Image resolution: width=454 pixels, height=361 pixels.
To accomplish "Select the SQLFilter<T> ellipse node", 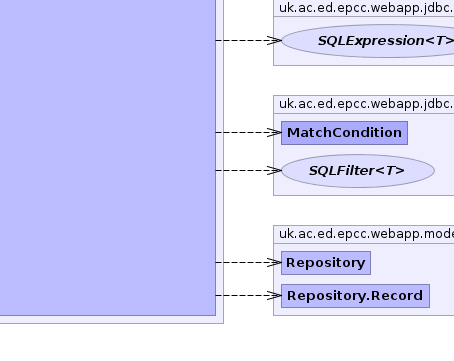I will click(358, 171).
